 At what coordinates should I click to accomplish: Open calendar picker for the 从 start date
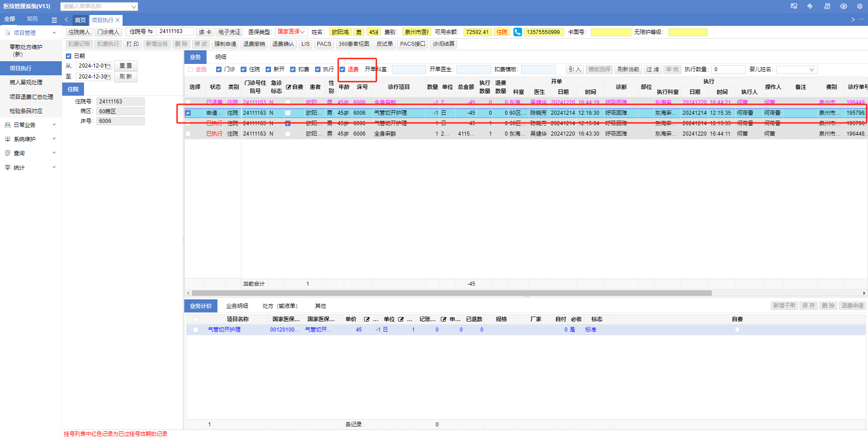108,66
